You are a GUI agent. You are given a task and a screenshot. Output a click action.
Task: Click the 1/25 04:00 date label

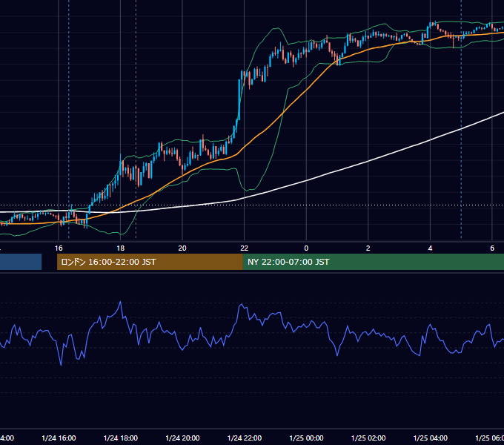(431, 438)
